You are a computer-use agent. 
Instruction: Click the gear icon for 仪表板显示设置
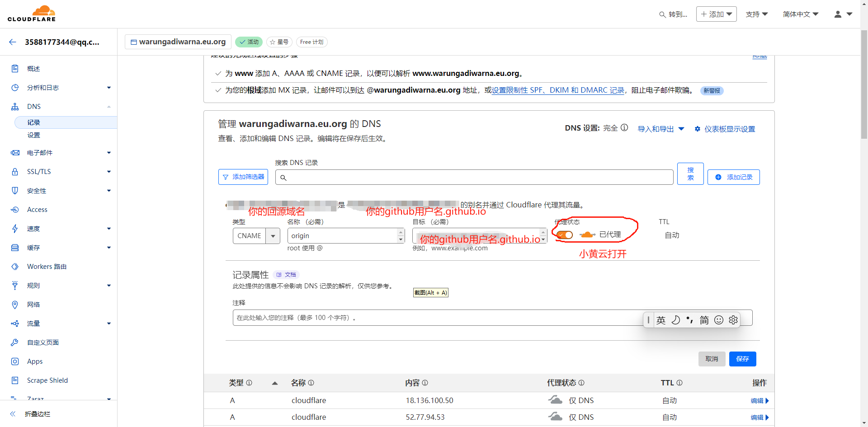(698, 129)
